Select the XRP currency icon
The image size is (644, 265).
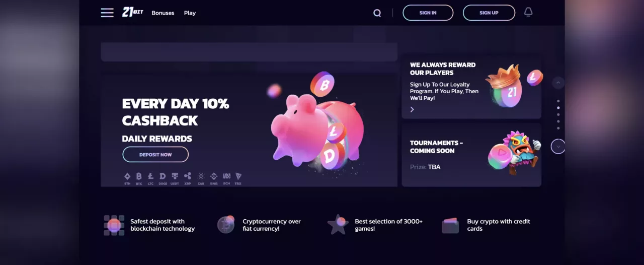(188, 178)
